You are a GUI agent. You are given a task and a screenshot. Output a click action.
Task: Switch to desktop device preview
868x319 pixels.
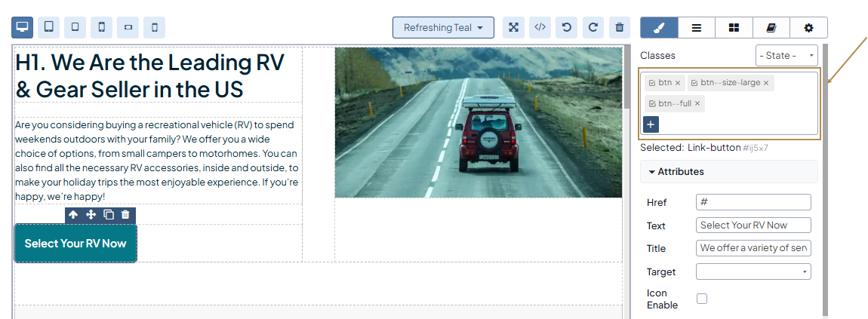23,28
